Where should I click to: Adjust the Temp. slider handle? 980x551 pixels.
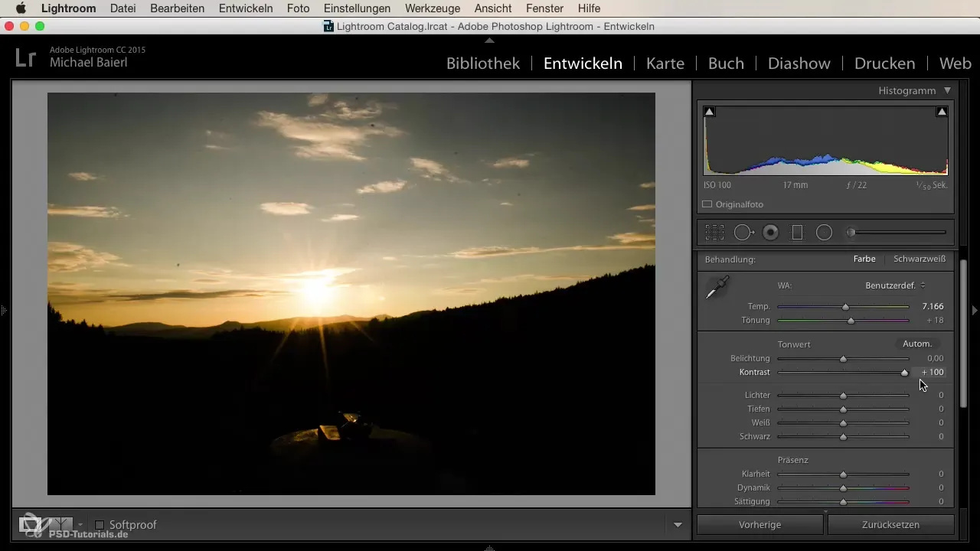pyautogui.click(x=845, y=307)
